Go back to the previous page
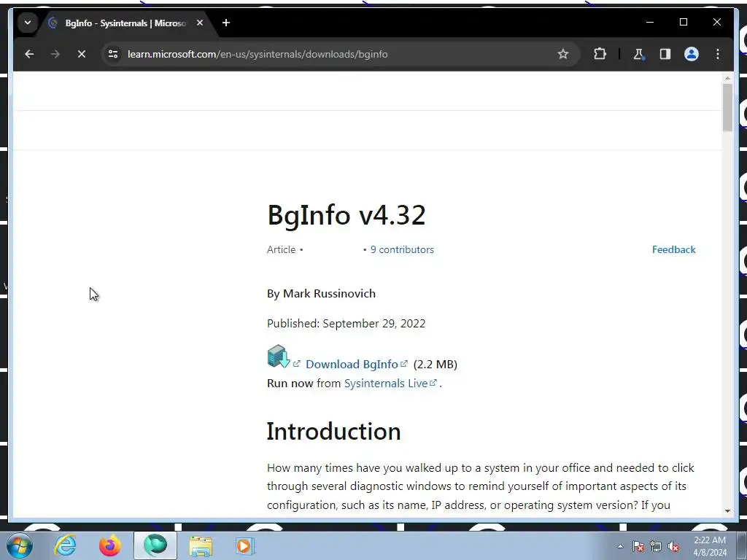747x560 pixels. 29,54
